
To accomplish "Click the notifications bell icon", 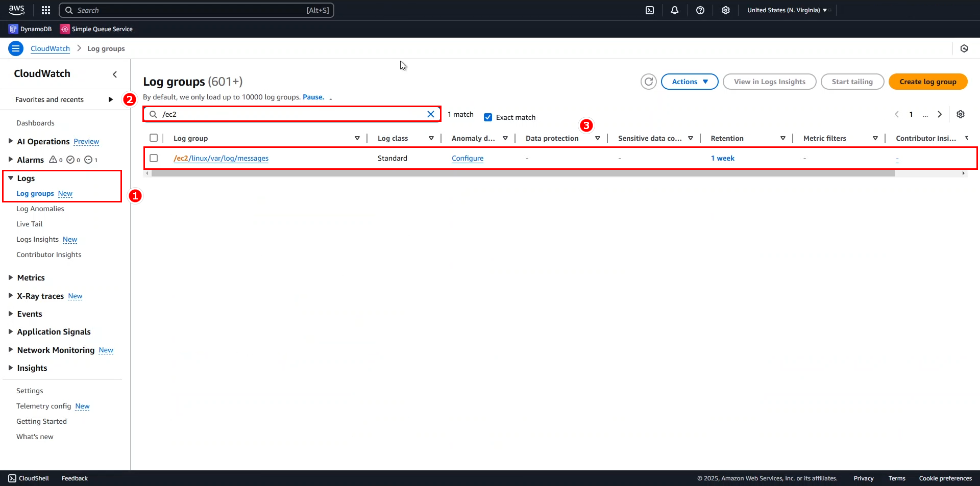I will coord(674,10).
